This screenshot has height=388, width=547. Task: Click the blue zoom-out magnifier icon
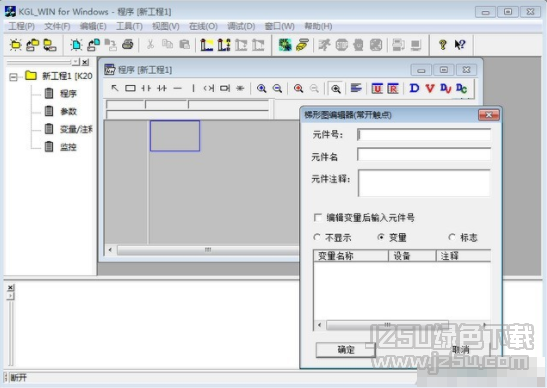(277, 88)
